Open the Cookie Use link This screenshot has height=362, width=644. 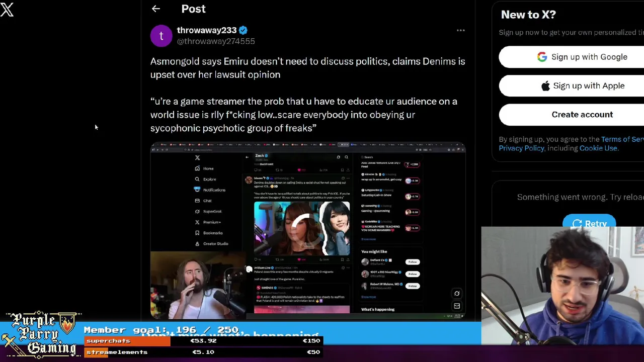pyautogui.click(x=598, y=148)
